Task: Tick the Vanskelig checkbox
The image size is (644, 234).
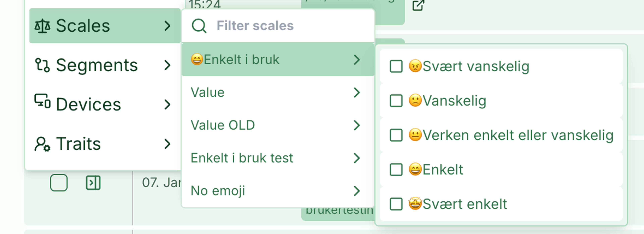Action: tap(396, 101)
